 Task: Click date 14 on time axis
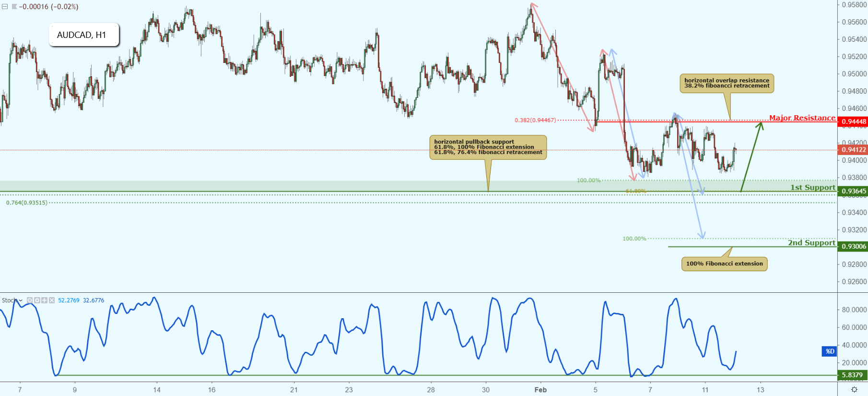tap(157, 390)
